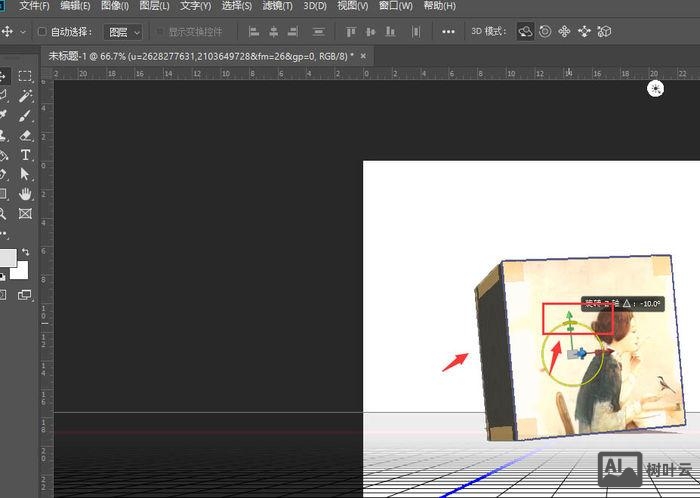This screenshot has height=498, width=700.
Task: Open the 图层(L) menu
Action: 154,6
